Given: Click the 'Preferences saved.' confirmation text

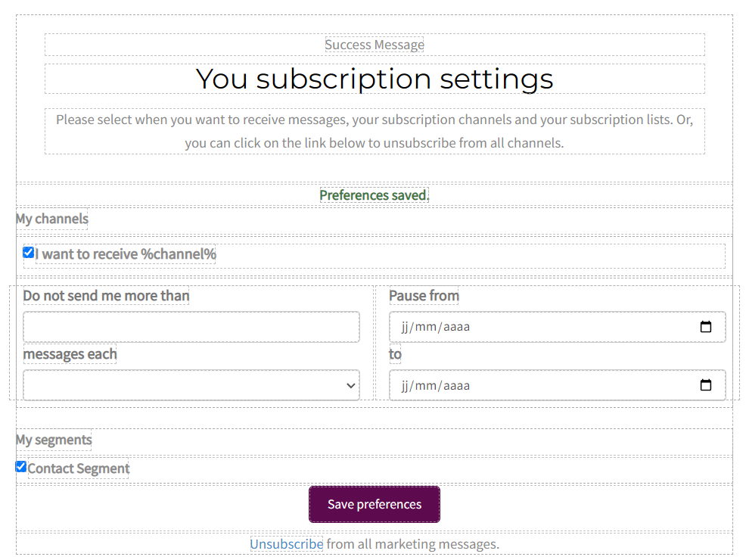Looking at the screenshot, I should tap(374, 195).
